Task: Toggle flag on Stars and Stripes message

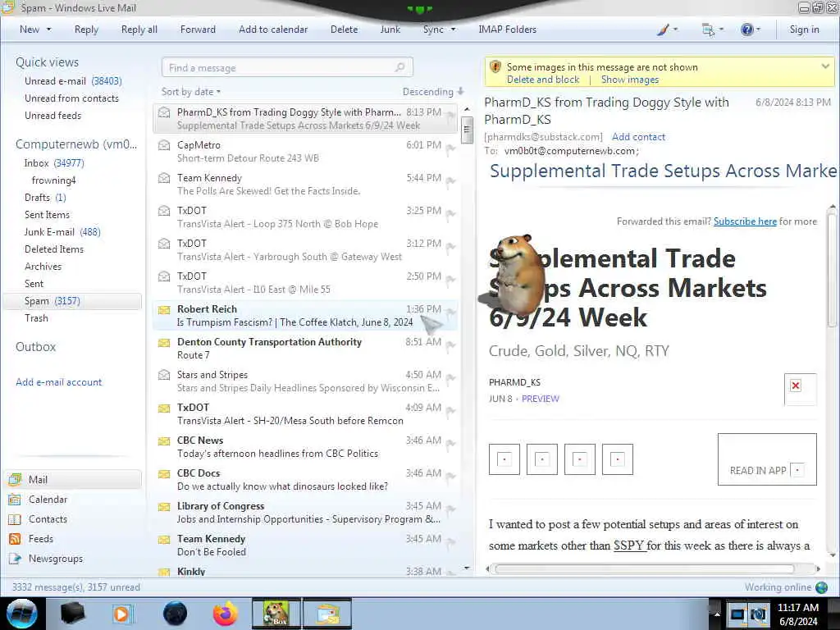Action: [450, 379]
